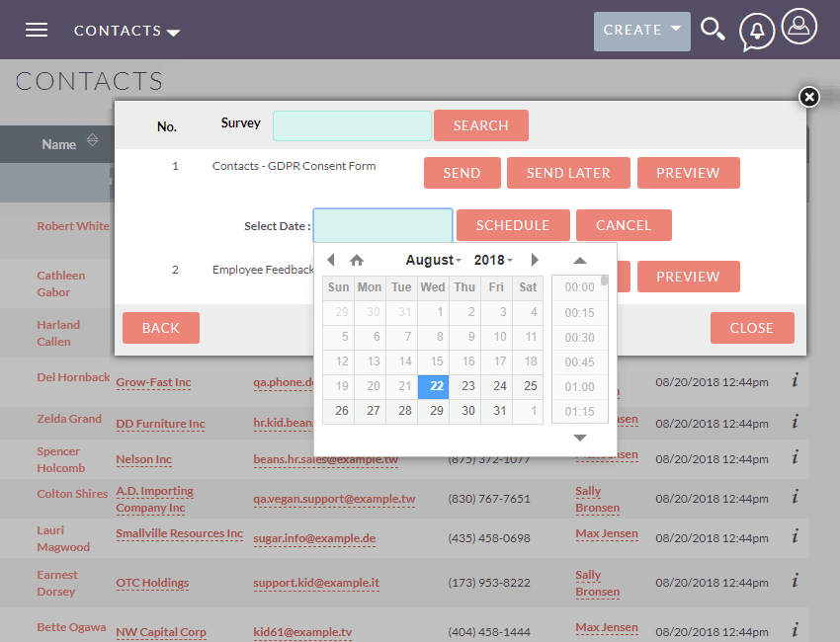This screenshot has height=642, width=840.
Task: Open the 2018 year dropdown
Action: pyautogui.click(x=493, y=260)
